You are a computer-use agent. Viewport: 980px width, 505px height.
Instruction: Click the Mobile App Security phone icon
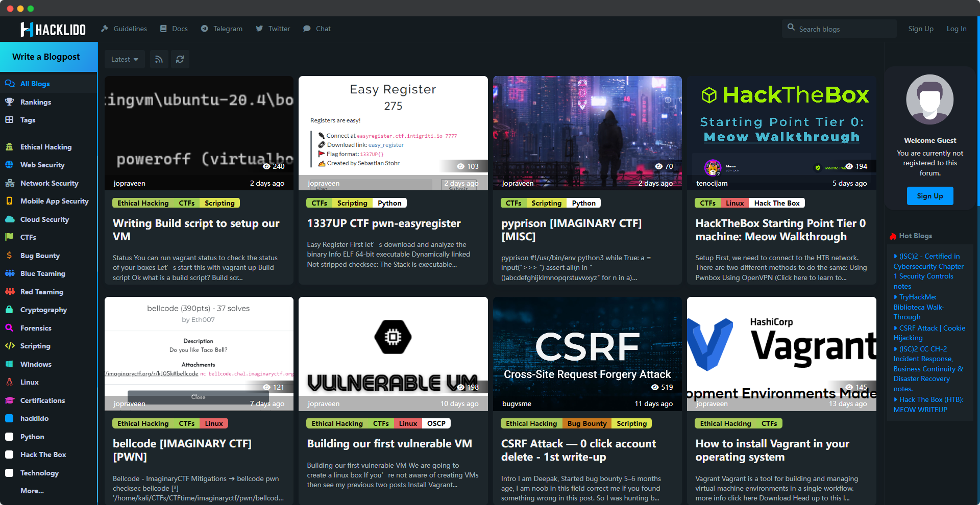9,201
